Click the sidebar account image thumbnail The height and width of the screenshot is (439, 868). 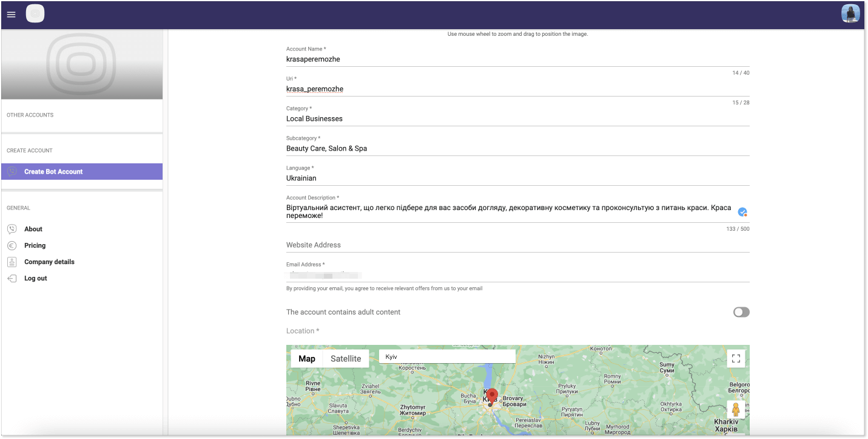pyautogui.click(x=82, y=64)
